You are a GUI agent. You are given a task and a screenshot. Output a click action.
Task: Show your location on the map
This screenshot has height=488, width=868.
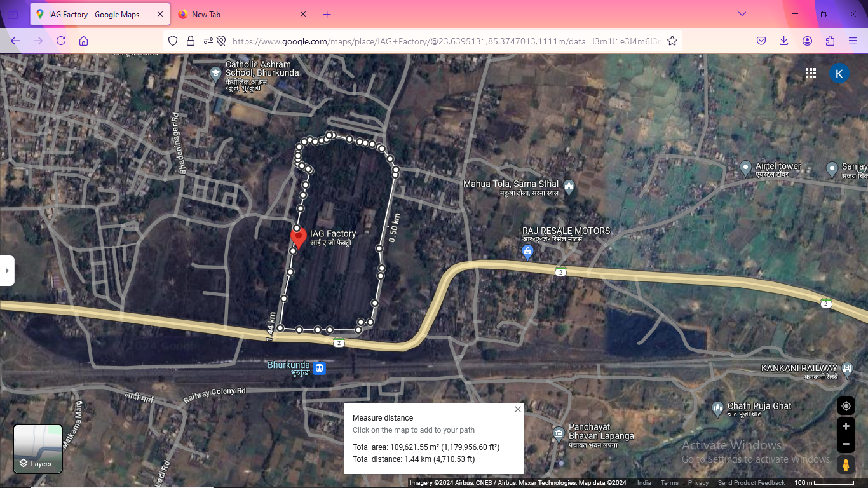[x=846, y=406]
